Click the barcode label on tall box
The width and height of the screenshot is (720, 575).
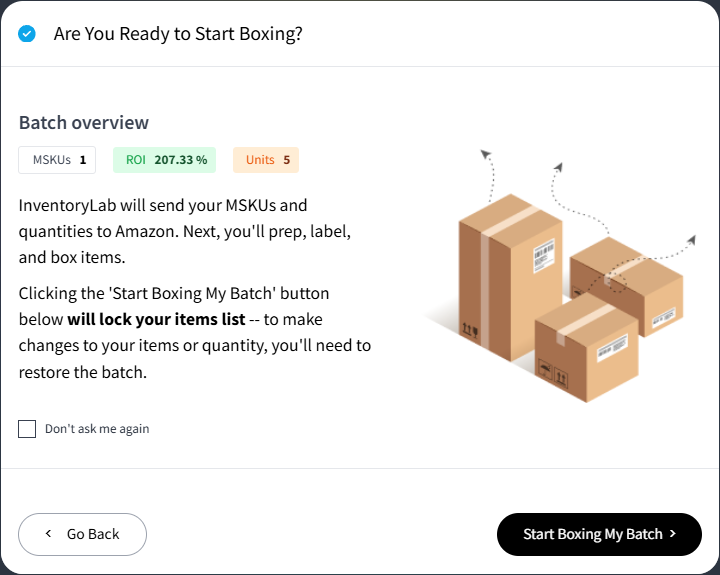click(544, 256)
